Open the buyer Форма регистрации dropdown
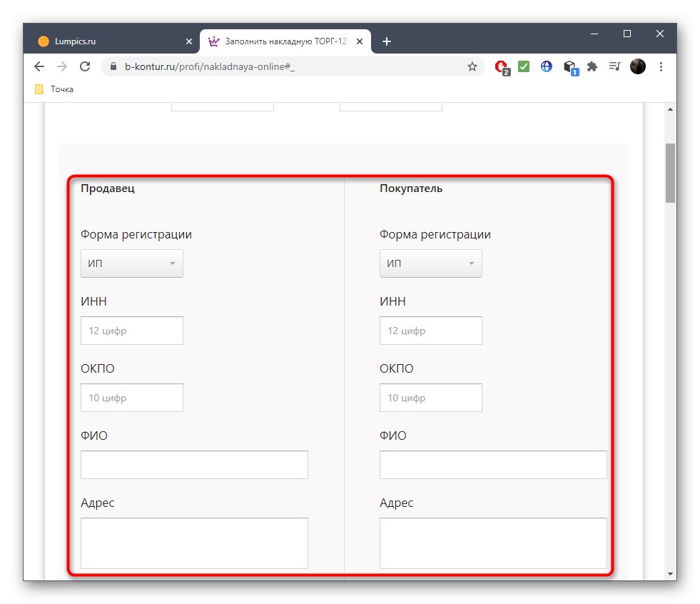Screen dimensions: 700x604 [x=430, y=263]
